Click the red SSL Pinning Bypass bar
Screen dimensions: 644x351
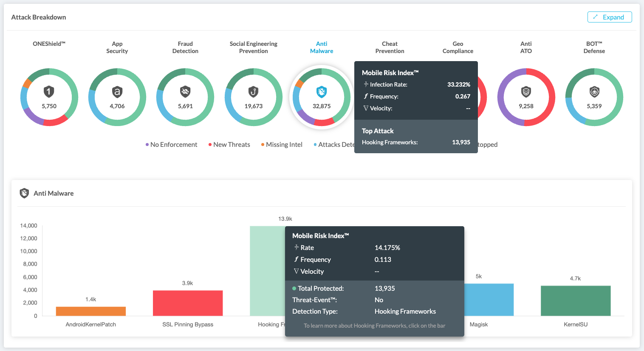(188, 303)
